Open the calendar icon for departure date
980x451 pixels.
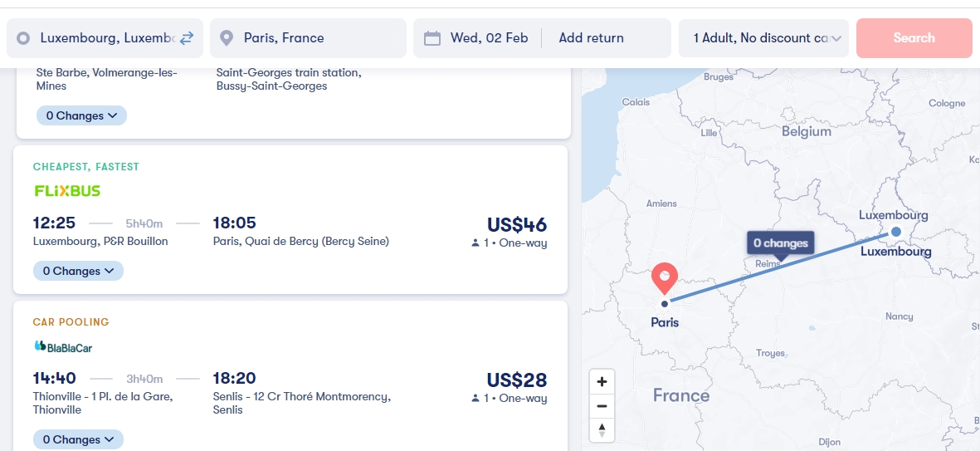tap(431, 38)
